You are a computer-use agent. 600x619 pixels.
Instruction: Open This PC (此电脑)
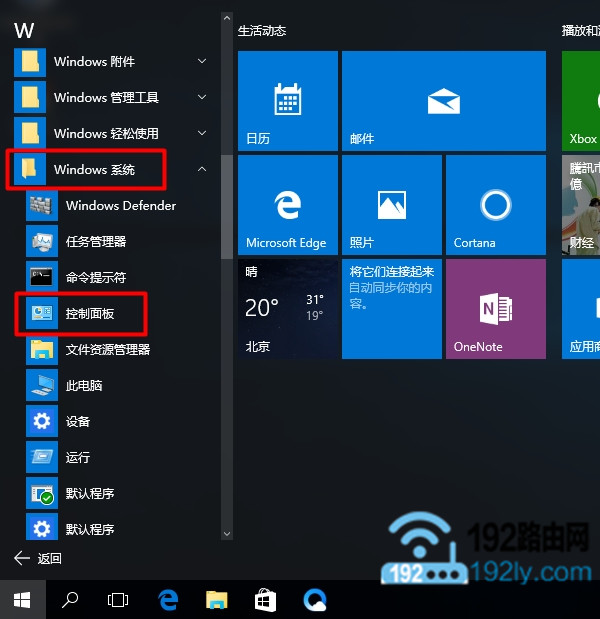point(84,386)
